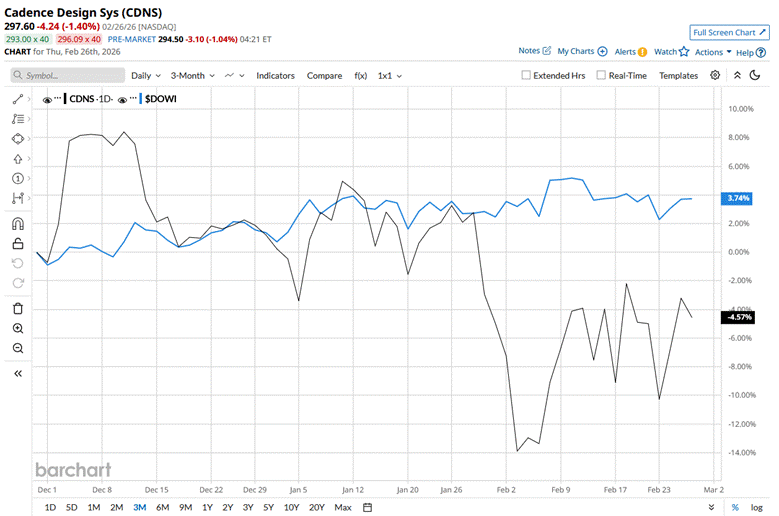Open CDNS series options ellipsis
The image size is (779, 516).
pos(58,98)
